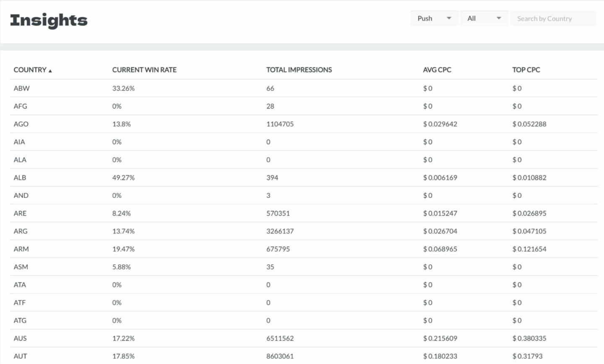This screenshot has width=604, height=364.
Task: Click the ARG total impressions value 3266137
Action: tap(280, 231)
